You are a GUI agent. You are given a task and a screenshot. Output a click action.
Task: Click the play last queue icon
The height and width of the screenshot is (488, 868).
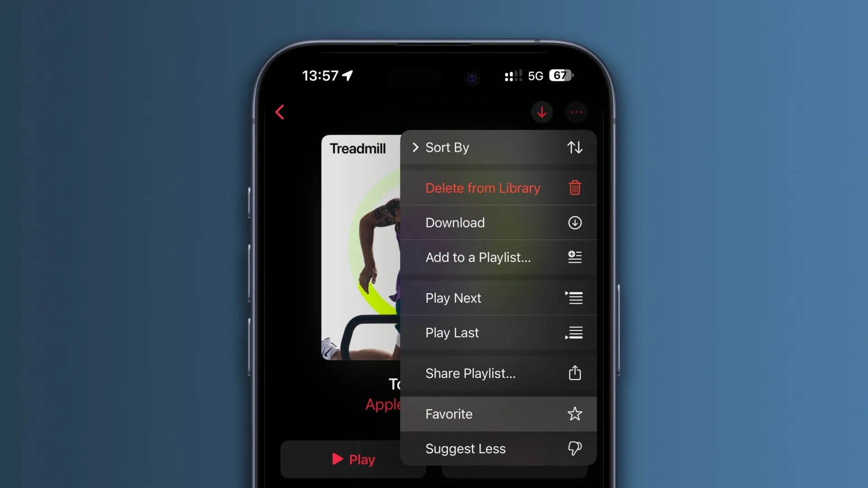[x=574, y=333]
